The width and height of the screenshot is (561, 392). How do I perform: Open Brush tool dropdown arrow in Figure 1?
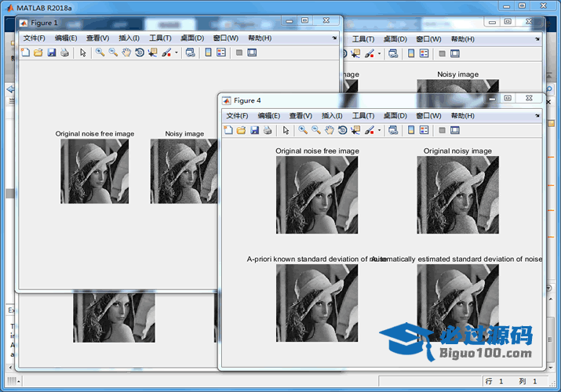(x=177, y=53)
